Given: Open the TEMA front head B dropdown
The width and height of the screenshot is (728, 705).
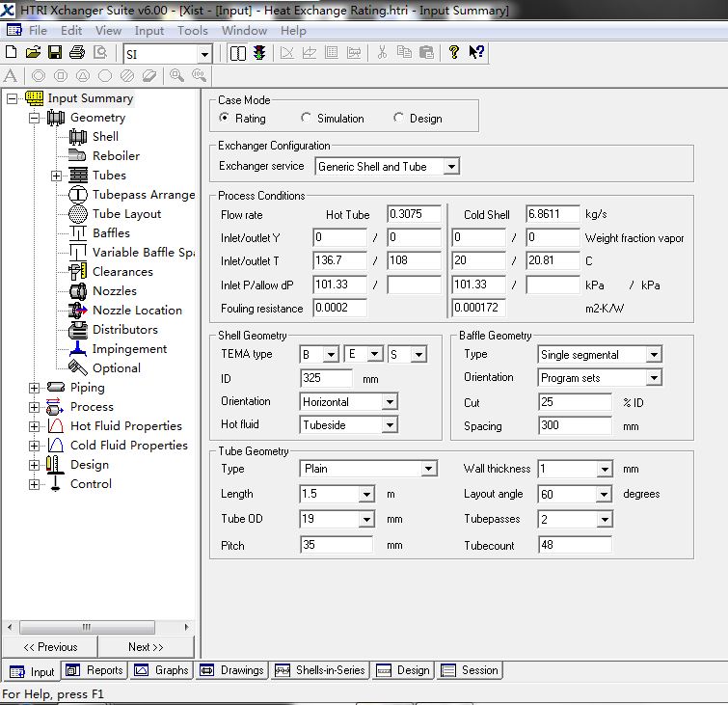Looking at the screenshot, I should [331, 355].
